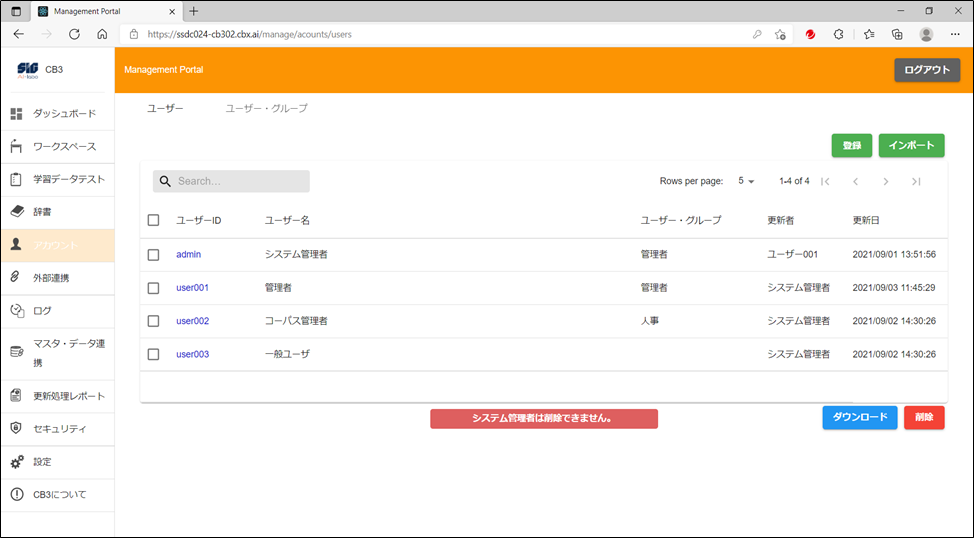This screenshot has width=974, height=538.
Task: Open External Integration (外部連携) link icon
Action: coord(16,278)
